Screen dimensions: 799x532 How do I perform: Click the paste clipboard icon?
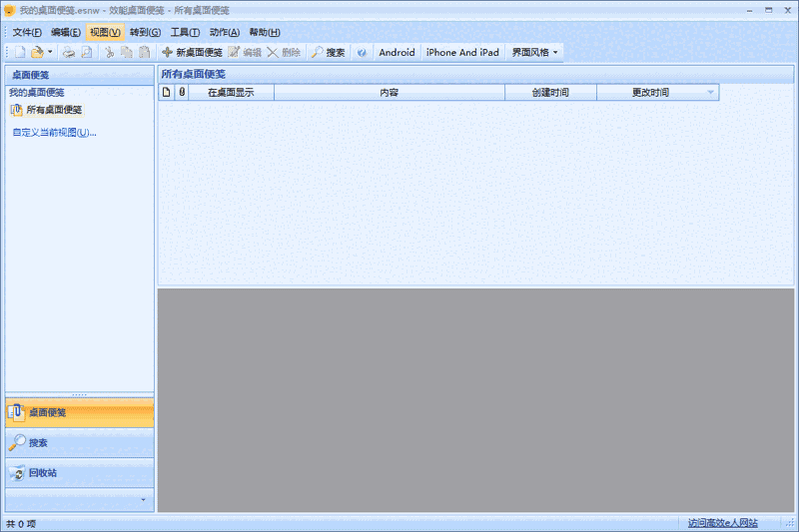(x=144, y=52)
